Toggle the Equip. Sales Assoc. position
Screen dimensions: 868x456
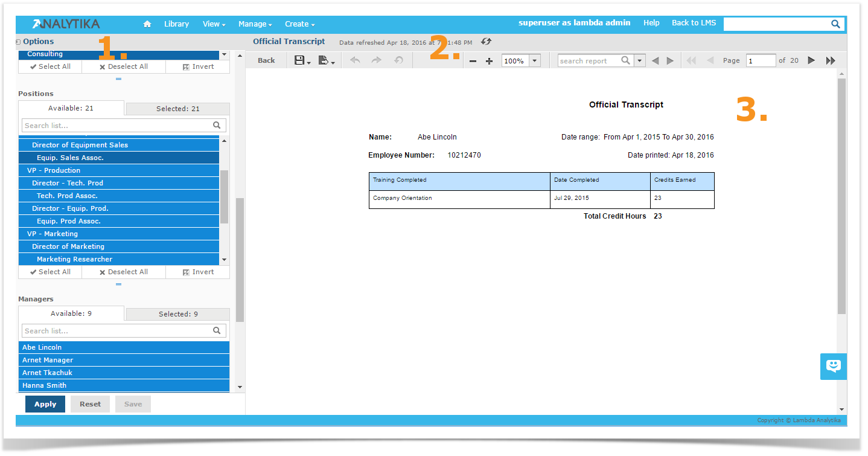[x=118, y=158]
